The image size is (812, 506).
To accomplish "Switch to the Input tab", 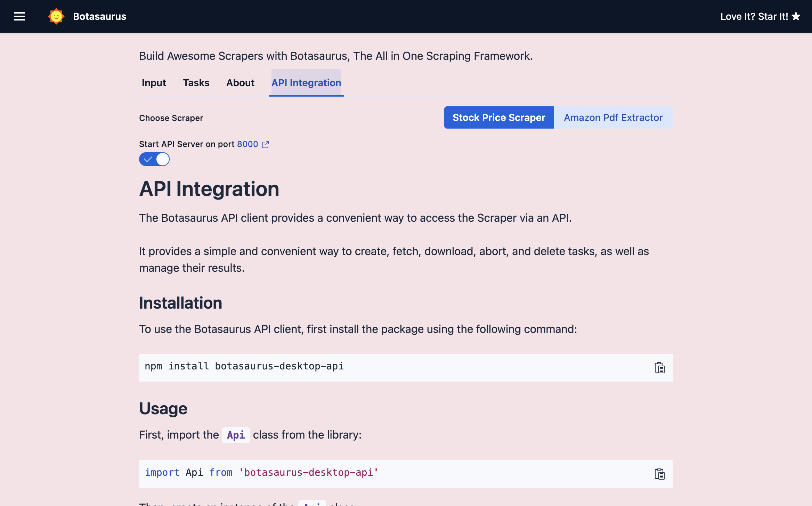I will pyautogui.click(x=154, y=83).
